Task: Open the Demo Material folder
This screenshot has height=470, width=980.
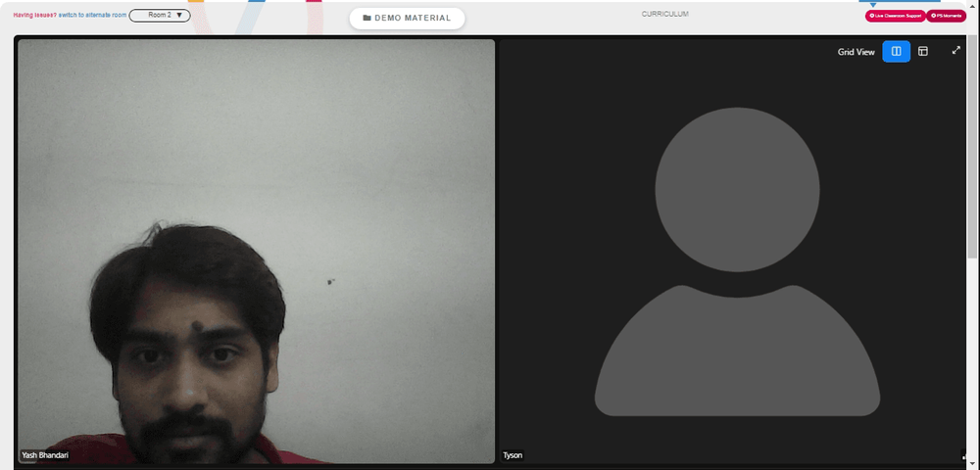Action: point(407,18)
